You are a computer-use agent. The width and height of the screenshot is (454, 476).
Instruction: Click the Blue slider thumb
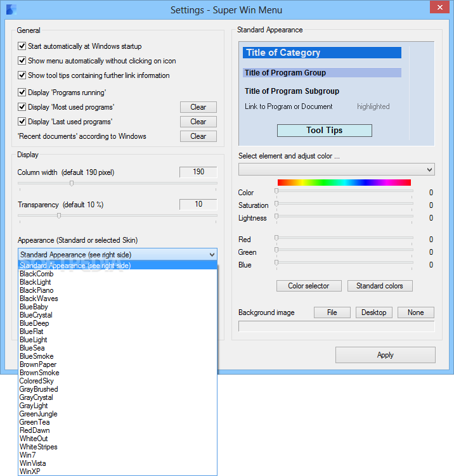(276, 262)
